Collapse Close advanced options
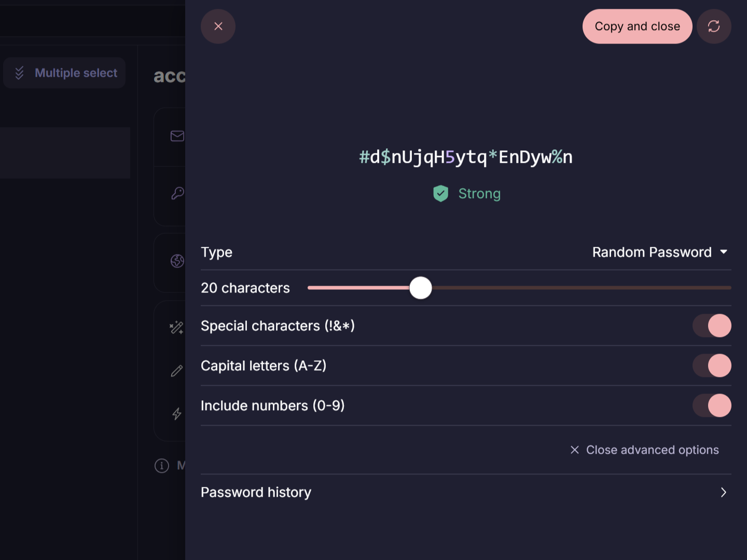The height and width of the screenshot is (560, 747). coord(645,450)
